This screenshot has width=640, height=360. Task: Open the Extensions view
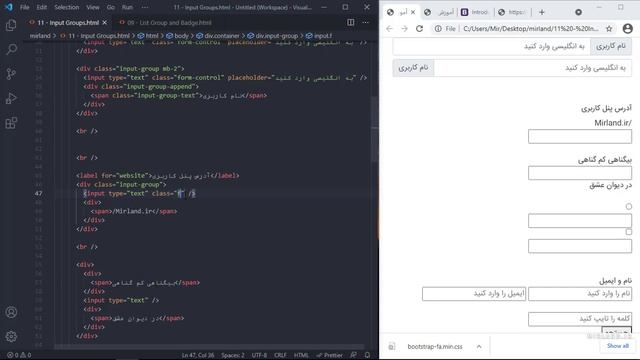click(x=11, y=123)
